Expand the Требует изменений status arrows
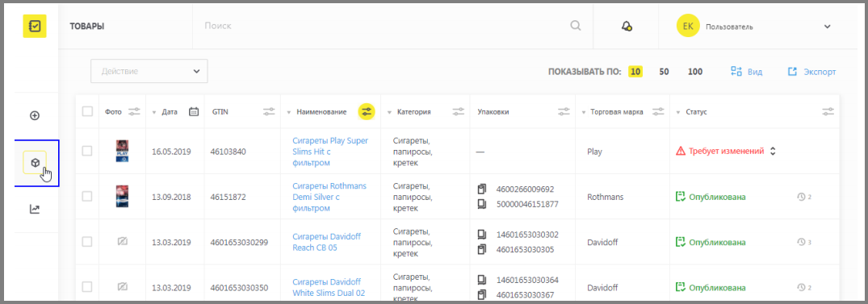868x304 pixels. pyautogui.click(x=773, y=151)
